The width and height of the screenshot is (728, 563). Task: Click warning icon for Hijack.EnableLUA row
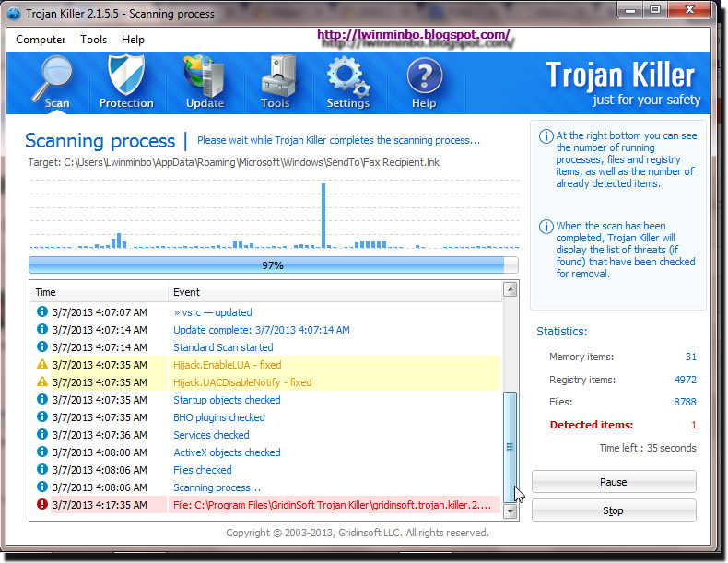(x=41, y=364)
